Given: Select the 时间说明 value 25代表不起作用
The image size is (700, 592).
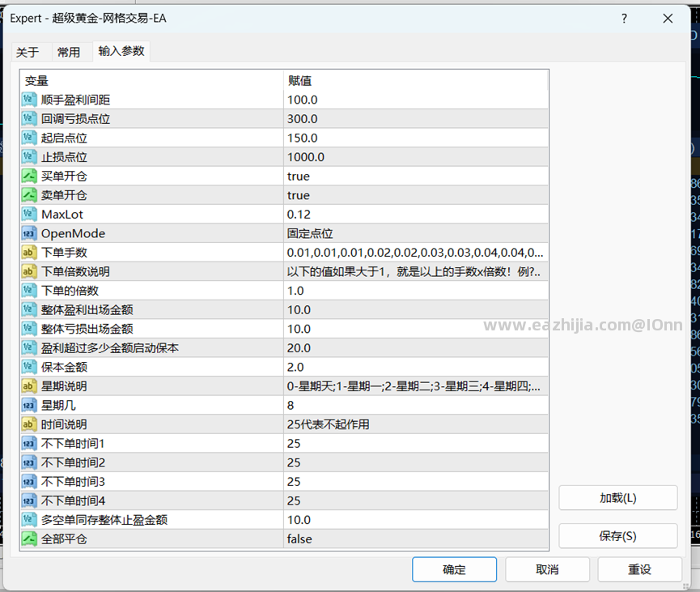Looking at the screenshot, I should [x=416, y=424].
